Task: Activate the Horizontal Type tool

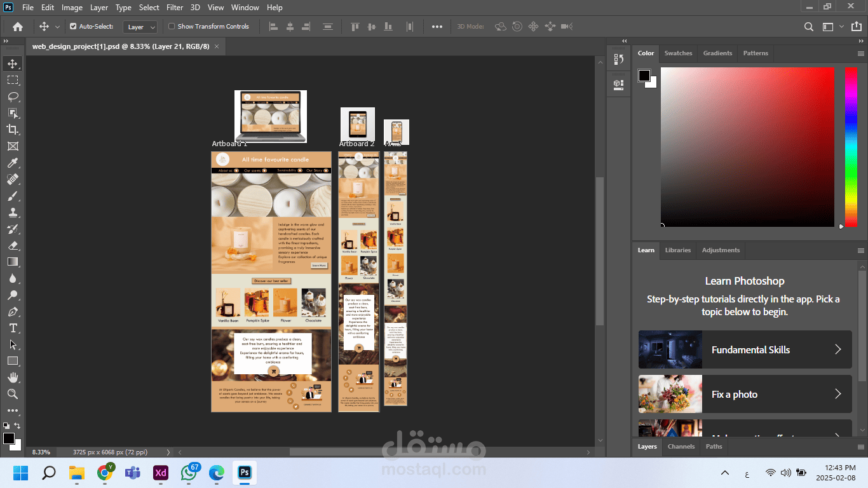Action: tap(13, 328)
